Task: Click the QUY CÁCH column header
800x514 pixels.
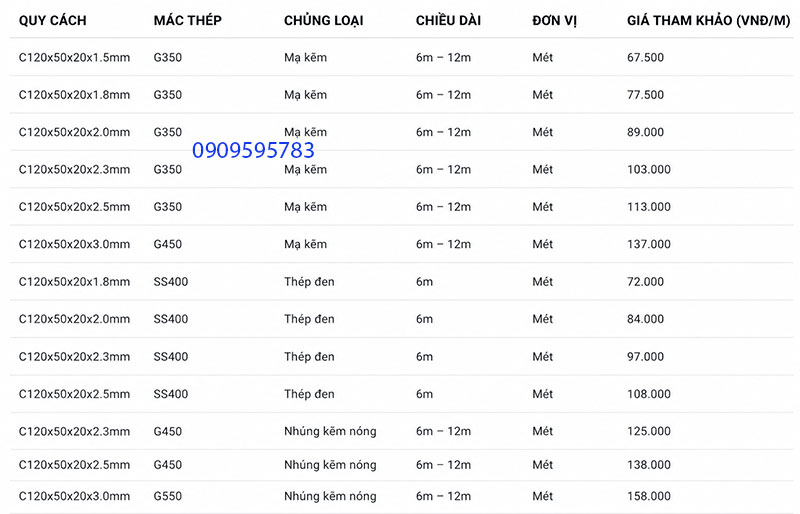Action: [x=53, y=20]
